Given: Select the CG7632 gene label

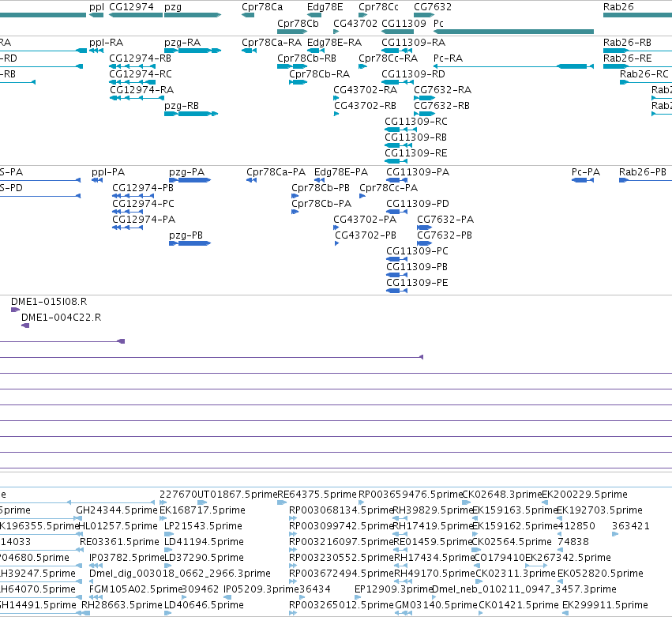Looking at the screenshot, I should 433,7.
